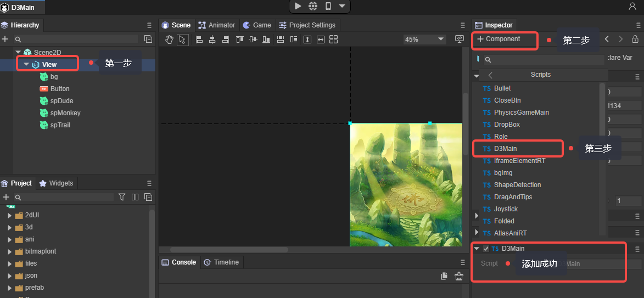Viewport: 644px width, 298px height.
Task: Collapse the Scene2D tree node
Action: [x=18, y=52]
